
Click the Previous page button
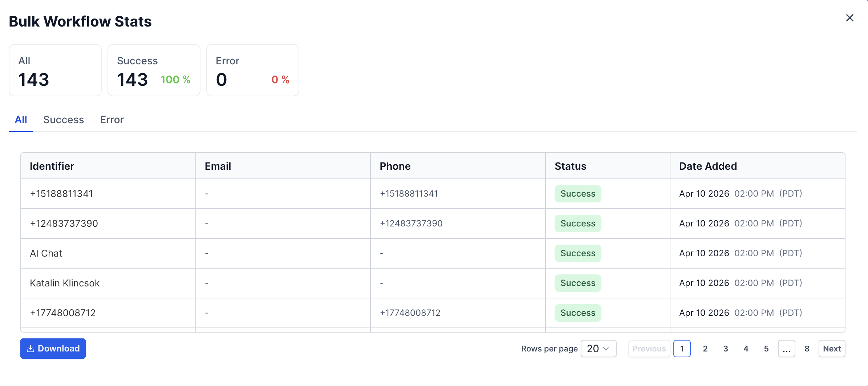coord(649,349)
